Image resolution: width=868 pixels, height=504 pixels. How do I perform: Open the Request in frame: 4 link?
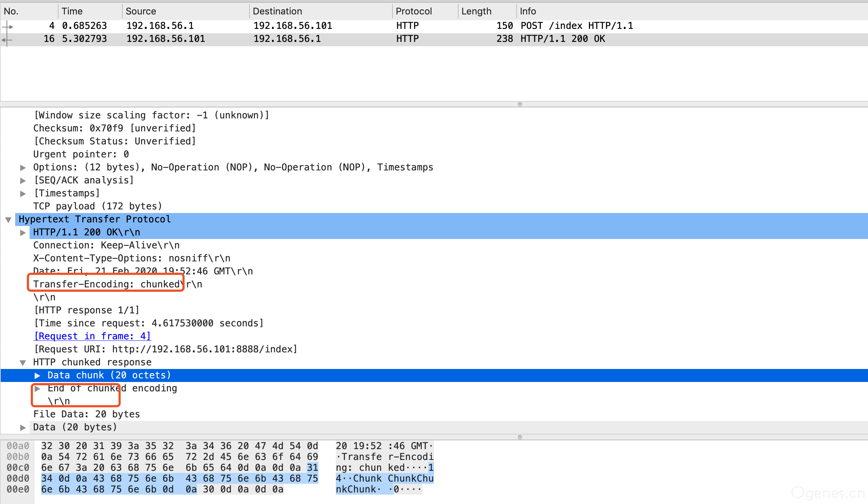(x=92, y=336)
